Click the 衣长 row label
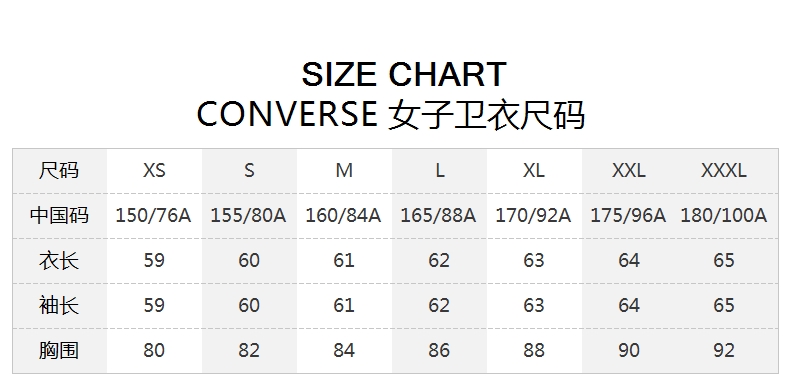The height and width of the screenshot is (385, 790). click(59, 261)
